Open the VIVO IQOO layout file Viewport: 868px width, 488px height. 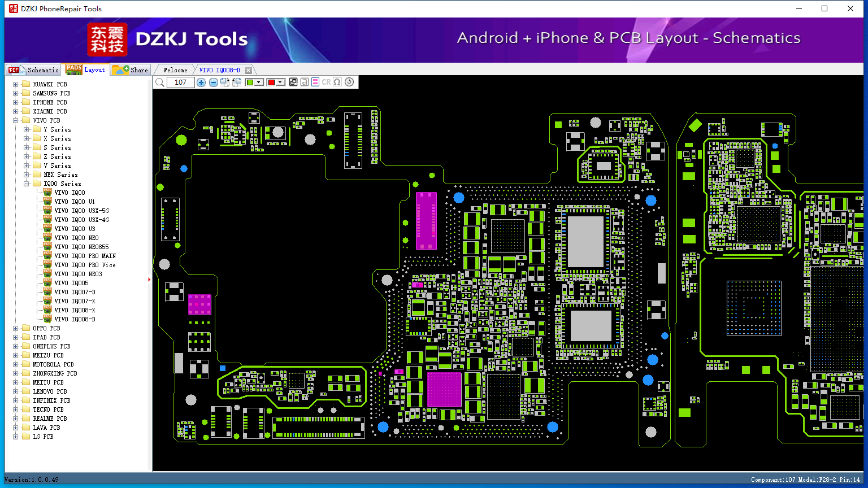(x=70, y=193)
